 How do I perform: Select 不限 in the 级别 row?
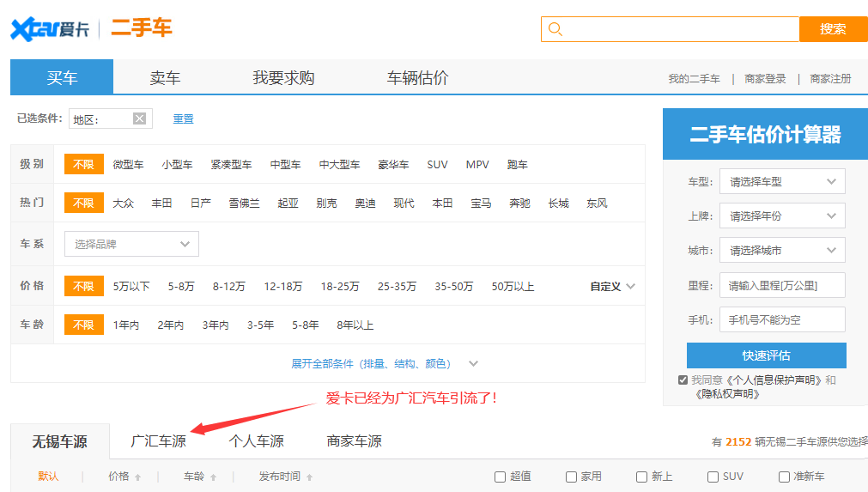pos(83,164)
